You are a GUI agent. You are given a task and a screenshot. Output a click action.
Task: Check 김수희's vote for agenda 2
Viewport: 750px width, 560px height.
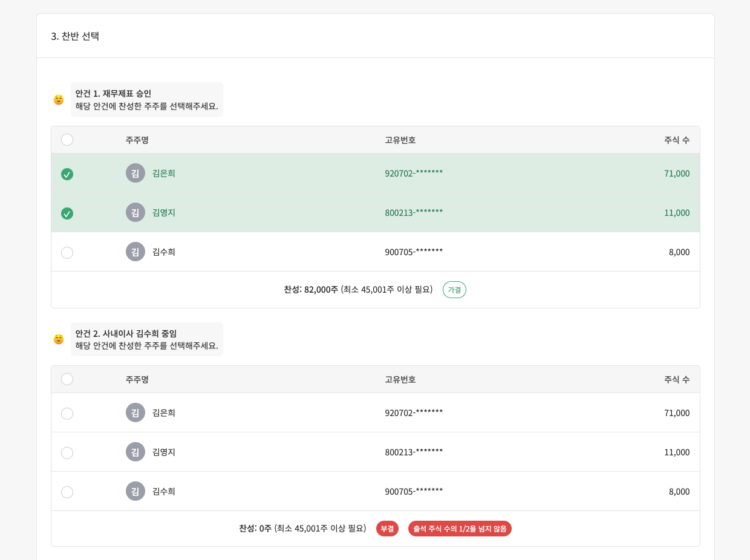[x=67, y=492]
